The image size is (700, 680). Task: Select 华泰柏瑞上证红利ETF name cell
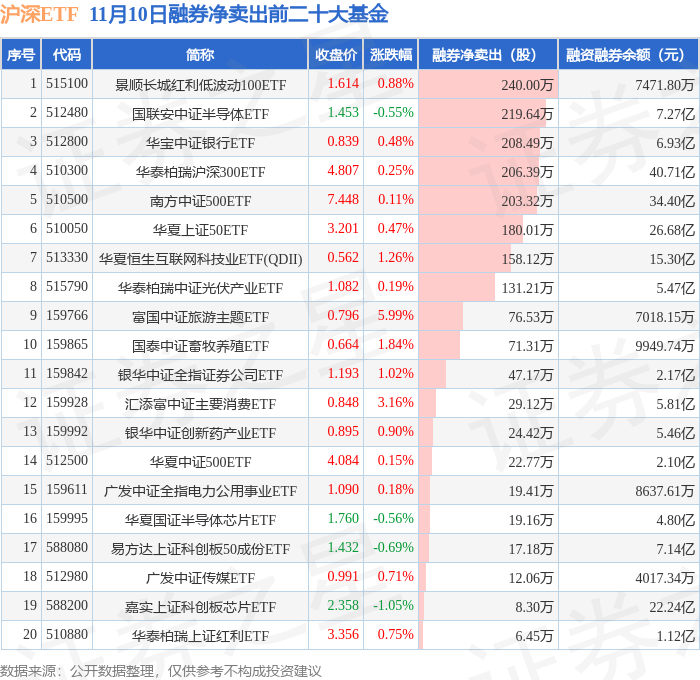200,636
